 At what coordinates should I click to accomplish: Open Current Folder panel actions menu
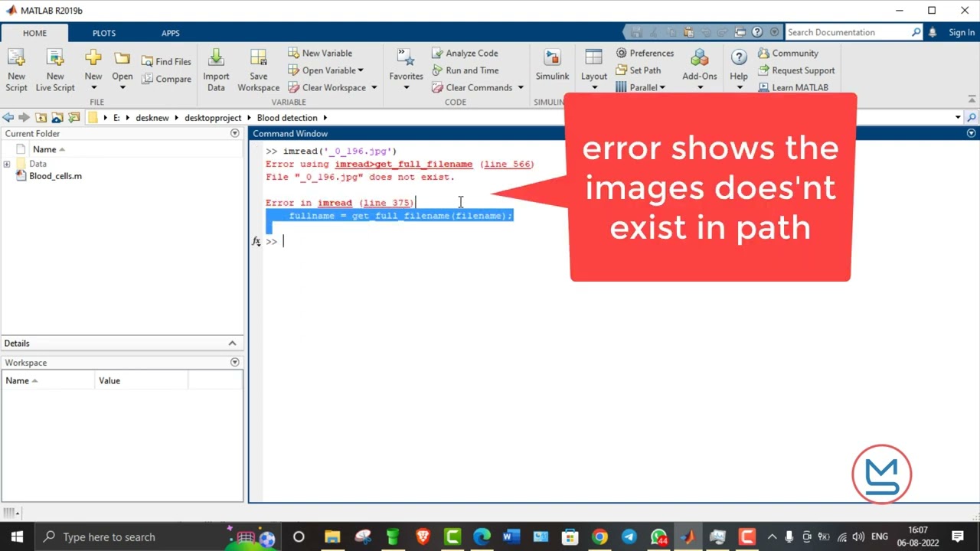click(235, 133)
